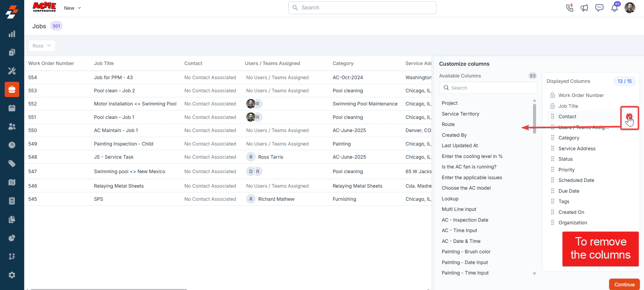Open the clock timesheet icon in sidebar
The image size is (644, 290).
(x=12, y=145)
